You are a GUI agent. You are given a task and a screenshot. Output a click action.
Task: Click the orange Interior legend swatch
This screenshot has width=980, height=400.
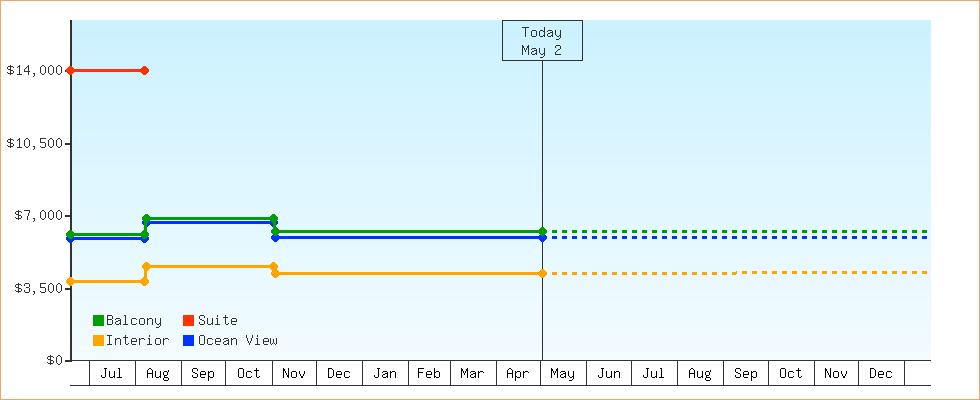[98, 341]
